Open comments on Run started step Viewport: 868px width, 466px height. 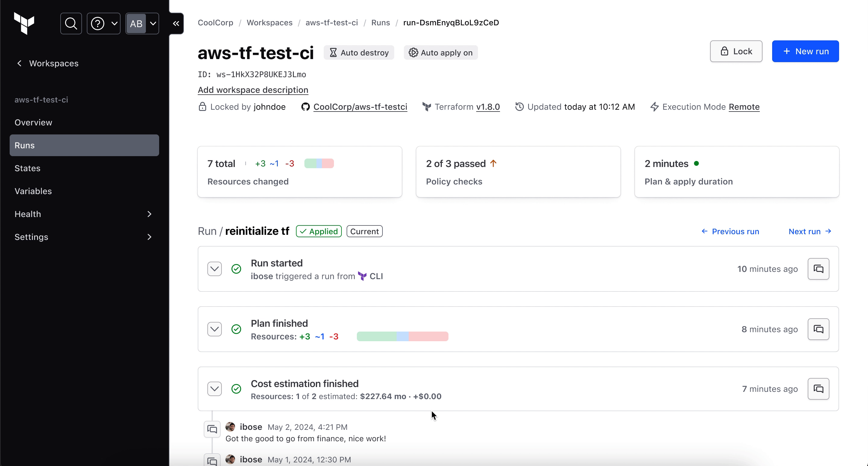[x=818, y=269]
